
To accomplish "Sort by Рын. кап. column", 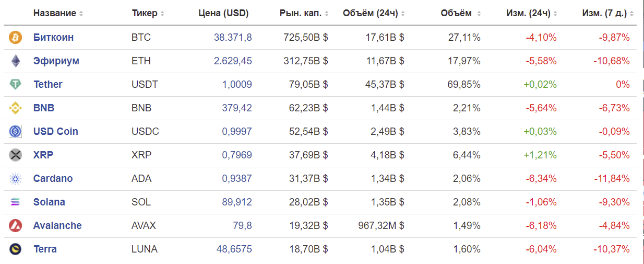I will [304, 13].
